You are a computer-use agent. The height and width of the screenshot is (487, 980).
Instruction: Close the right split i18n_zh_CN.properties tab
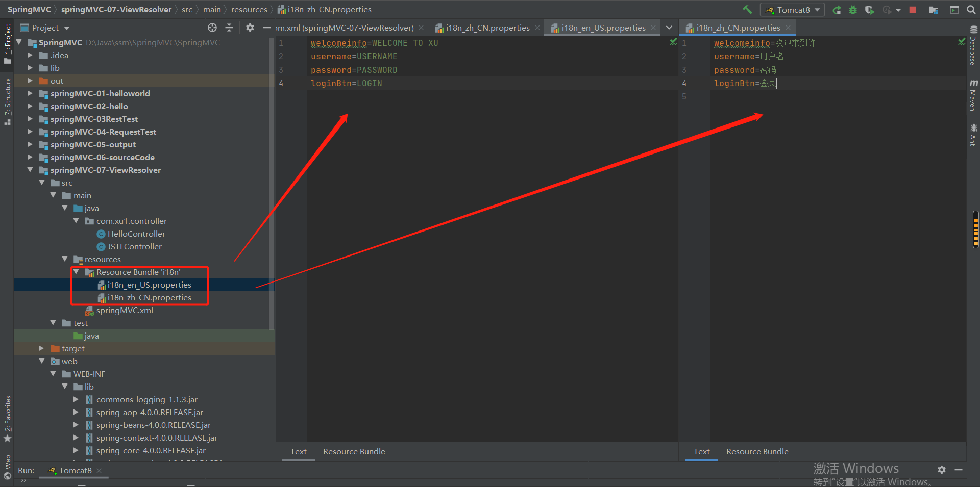[788, 28]
